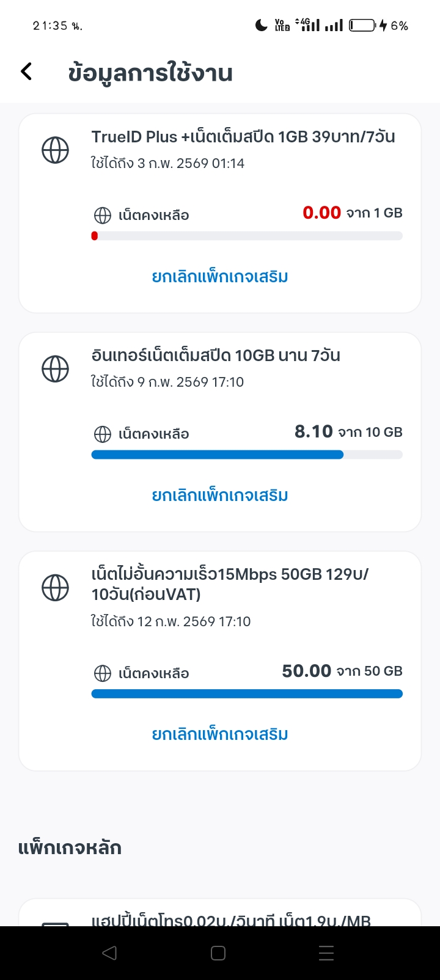440x980 pixels.
Task: Tap the back arrow in the header
Action: pyautogui.click(x=26, y=71)
